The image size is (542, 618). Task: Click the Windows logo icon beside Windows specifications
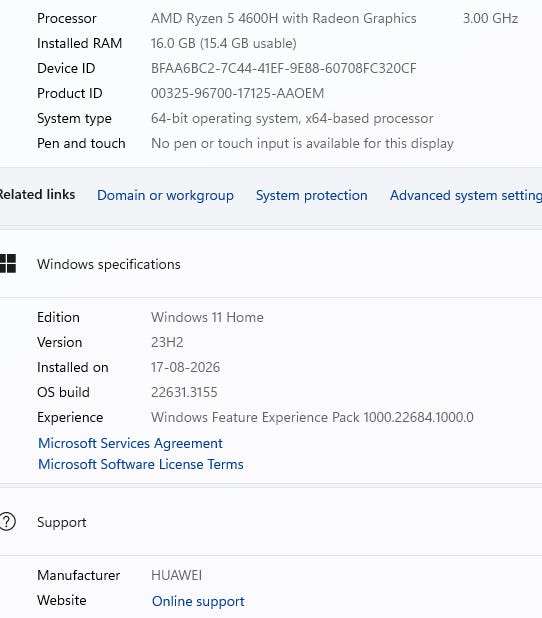pos(7,264)
